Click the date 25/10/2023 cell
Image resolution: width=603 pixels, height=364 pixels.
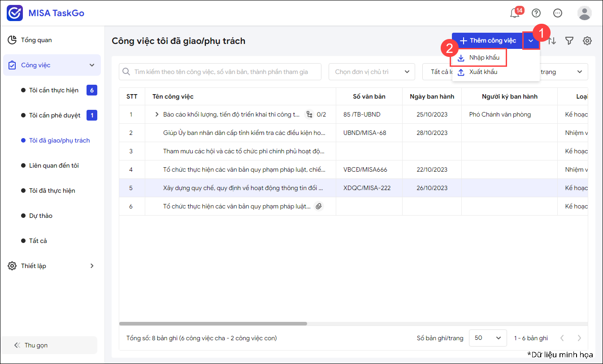click(x=432, y=114)
